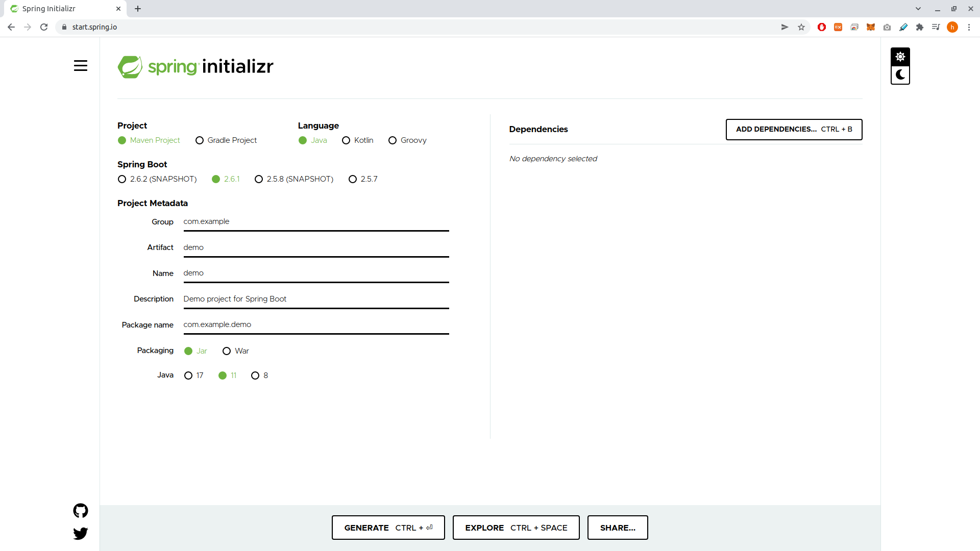Open a new browser tab
Viewport: 980px width, 551px height.
coord(138,9)
